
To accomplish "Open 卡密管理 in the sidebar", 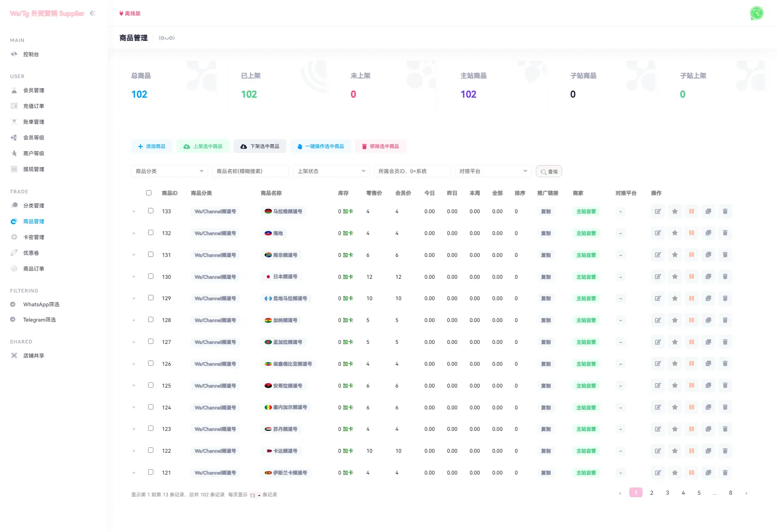I will (34, 237).
